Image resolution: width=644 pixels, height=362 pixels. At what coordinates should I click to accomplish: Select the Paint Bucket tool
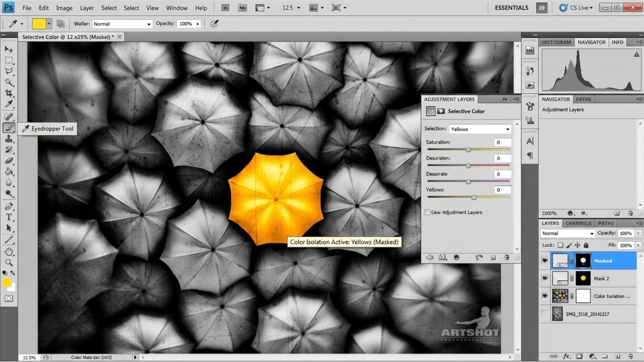(9, 172)
